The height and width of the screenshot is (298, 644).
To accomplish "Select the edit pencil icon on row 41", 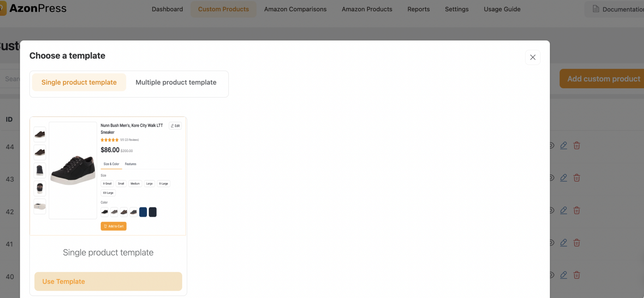I will [x=563, y=242].
